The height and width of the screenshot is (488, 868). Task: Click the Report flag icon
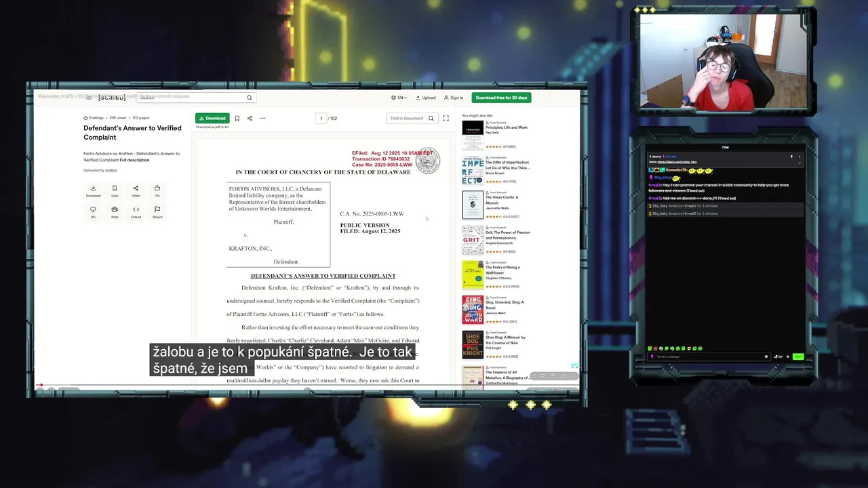pos(157,212)
